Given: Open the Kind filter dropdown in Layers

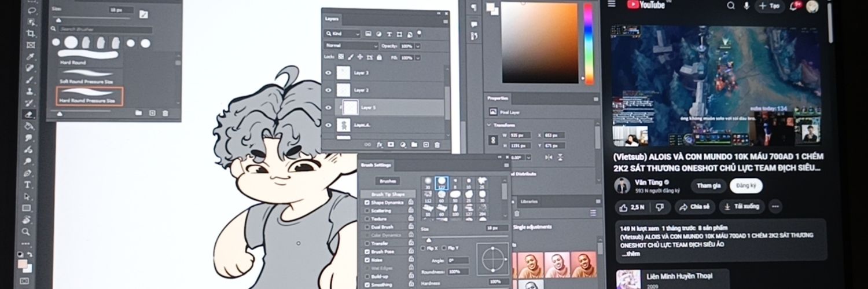Looking at the screenshot, I should point(342,34).
